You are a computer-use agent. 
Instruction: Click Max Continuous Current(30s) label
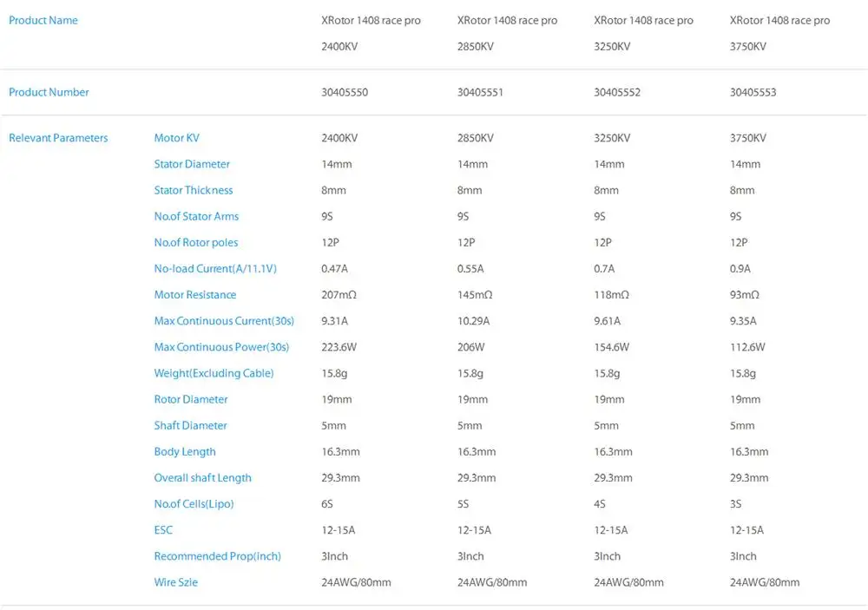click(224, 321)
